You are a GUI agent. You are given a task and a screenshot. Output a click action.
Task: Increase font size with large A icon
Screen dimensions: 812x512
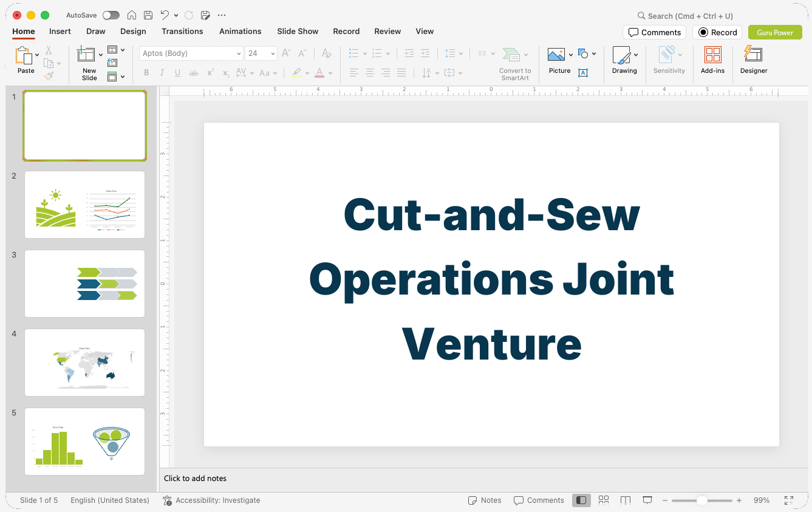(x=287, y=53)
